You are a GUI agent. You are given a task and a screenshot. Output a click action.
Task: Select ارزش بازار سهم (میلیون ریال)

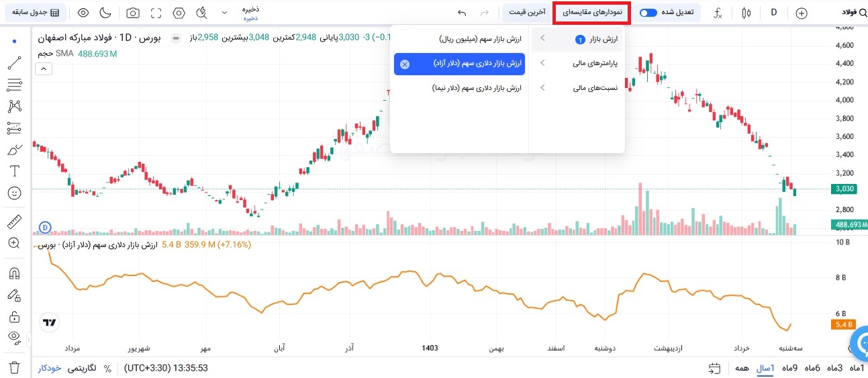460,40
